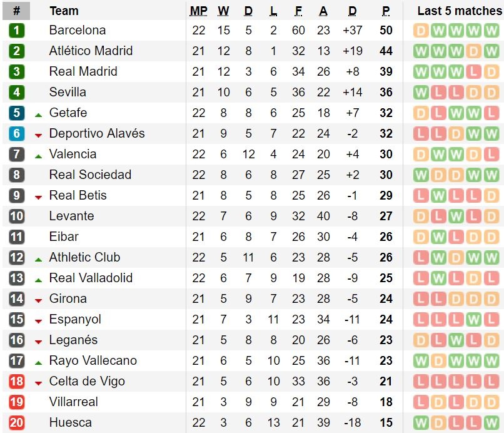504x433 pixels.
Task: Open the Real Sociedad team link
Action: point(90,175)
